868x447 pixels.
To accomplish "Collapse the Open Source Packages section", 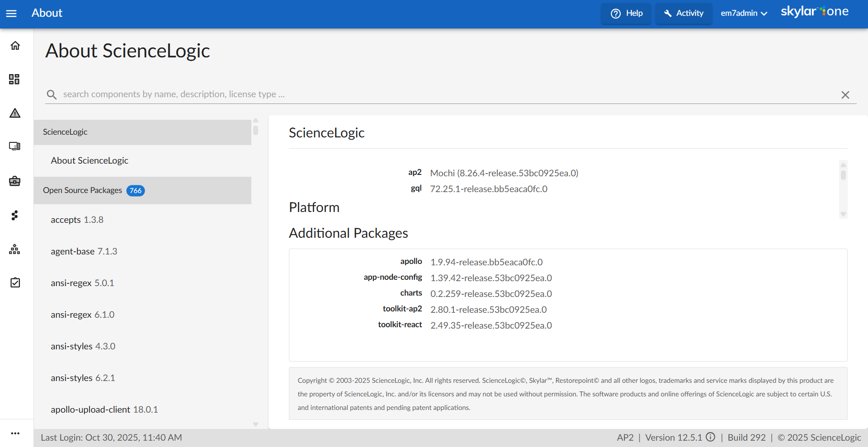I will 142,190.
